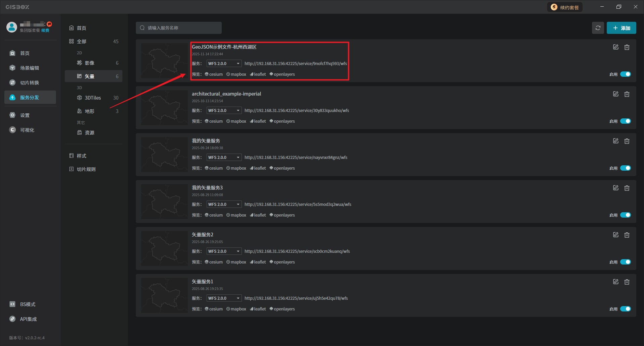Viewport: 644px width, 346px height.
Task: Select 3DTiles in the service category list
Action: (93, 98)
